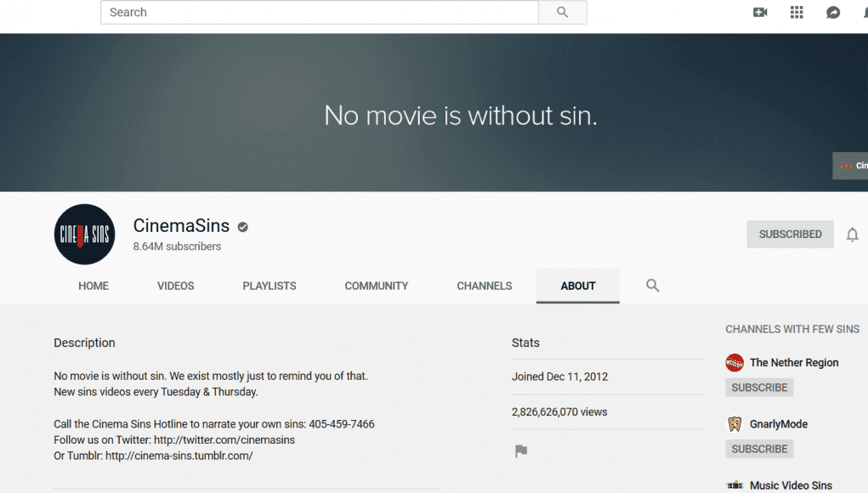868x493 pixels.
Task: Click the Music Video Sins avatar
Action: [735, 485]
